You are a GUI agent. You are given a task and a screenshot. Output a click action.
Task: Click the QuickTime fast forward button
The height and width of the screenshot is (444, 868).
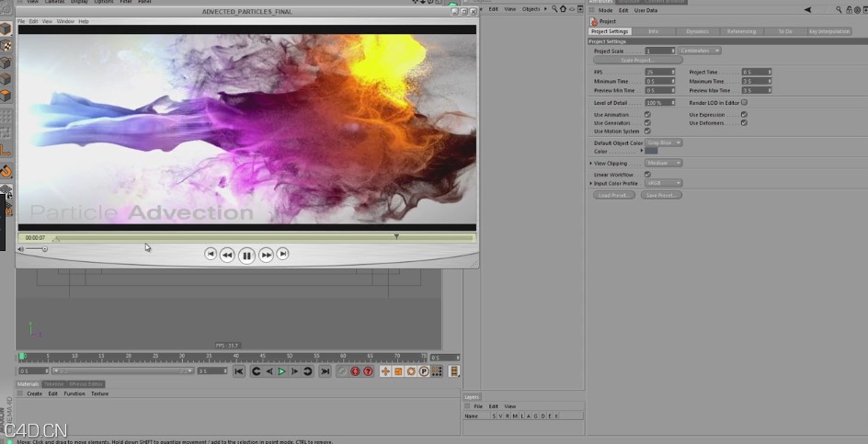266,255
